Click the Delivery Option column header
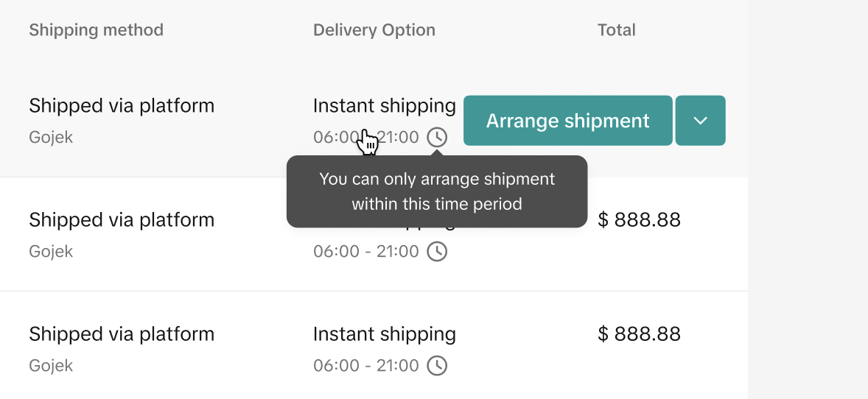 (x=374, y=30)
